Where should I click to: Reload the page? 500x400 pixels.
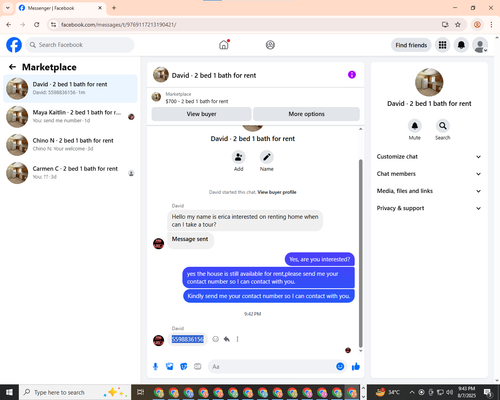tap(37, 25)
